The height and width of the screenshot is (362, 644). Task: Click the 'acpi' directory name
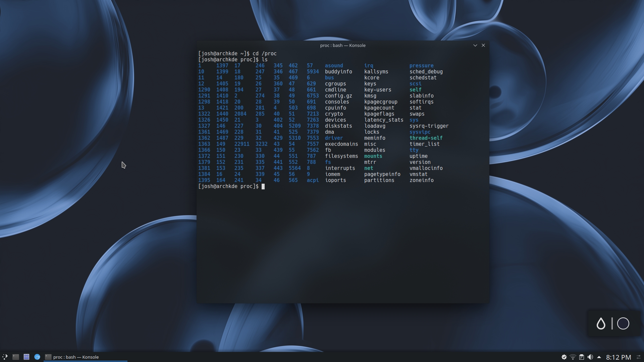click(313, 180)
